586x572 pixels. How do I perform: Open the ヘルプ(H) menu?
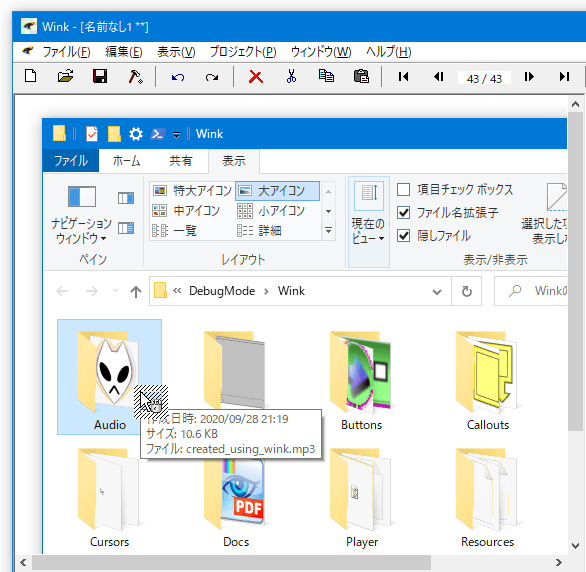point(389,52)
